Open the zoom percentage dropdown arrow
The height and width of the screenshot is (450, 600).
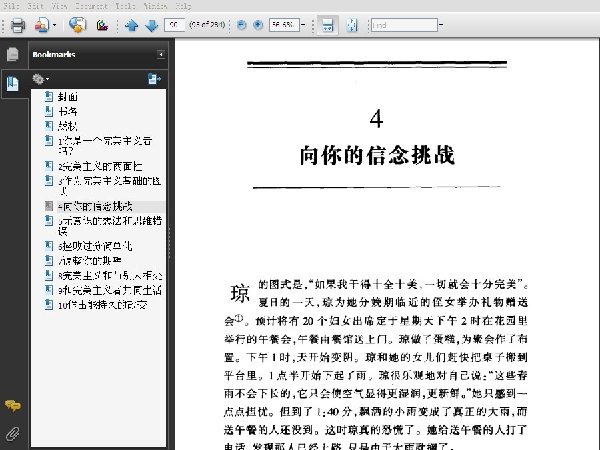point(303,25)
